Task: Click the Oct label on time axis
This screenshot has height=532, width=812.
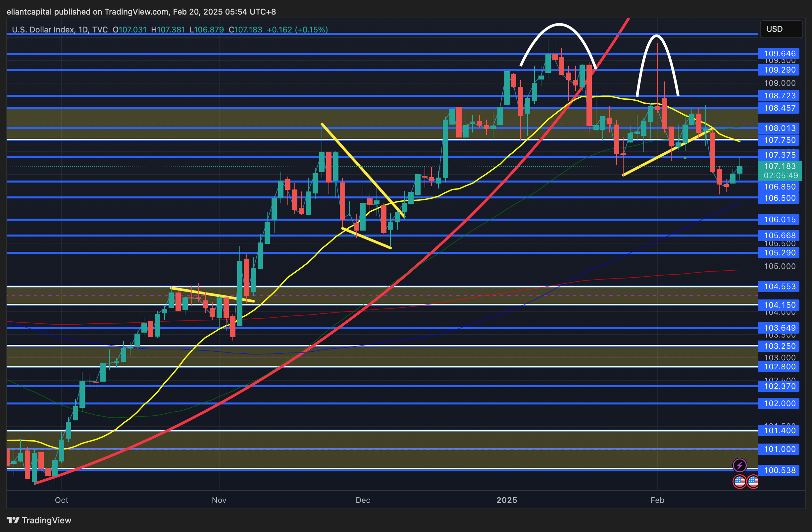Action: 61,500
